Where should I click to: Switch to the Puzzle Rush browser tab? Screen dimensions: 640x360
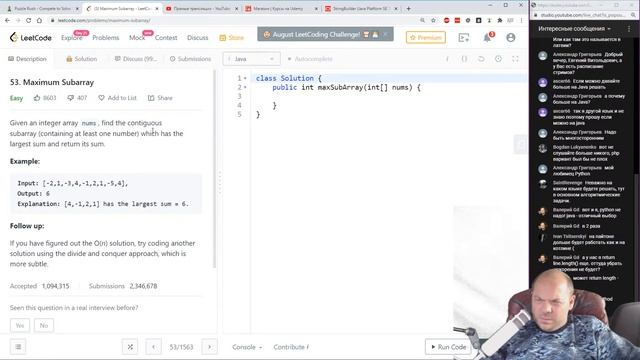[42, 8]
